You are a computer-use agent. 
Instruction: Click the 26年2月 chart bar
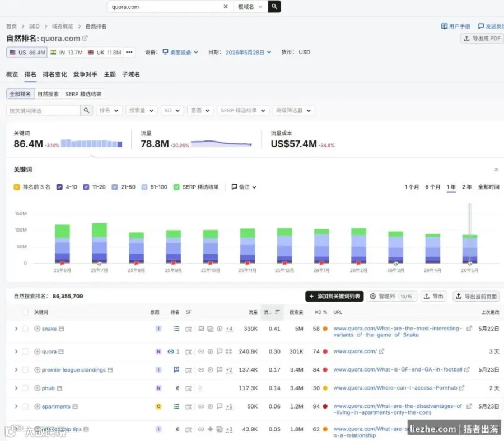point(358,246)
